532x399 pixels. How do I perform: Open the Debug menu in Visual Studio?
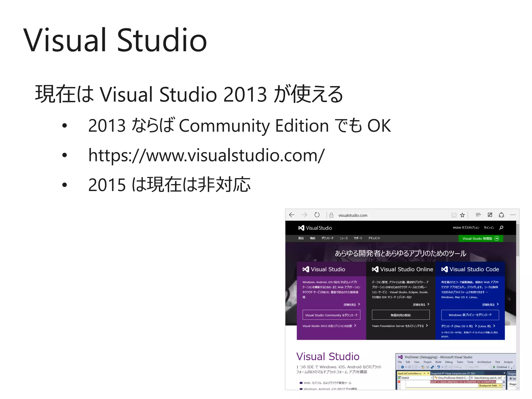(449, 362)
